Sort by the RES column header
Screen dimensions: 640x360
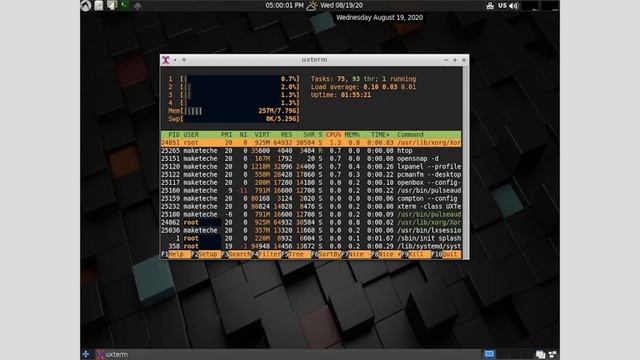click(286, 135)
